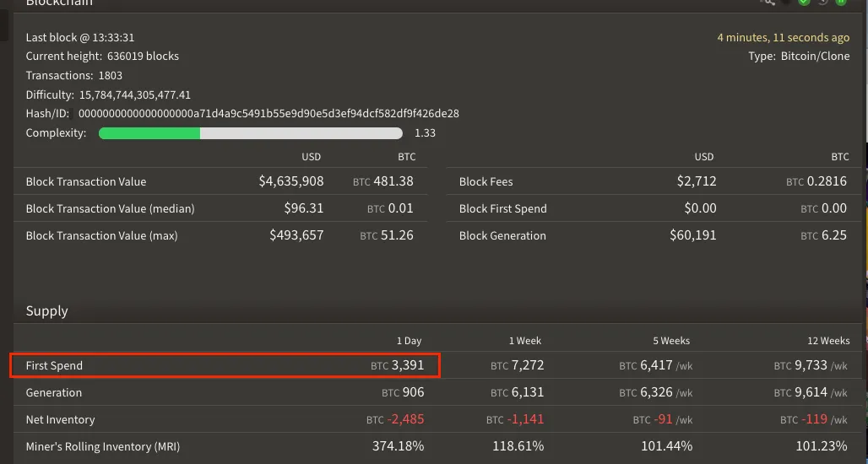Image resolution: width=868 pixels, height=464 pixels.
Task: Click the dark circle icon in header
Action: [x=786, y=3]
